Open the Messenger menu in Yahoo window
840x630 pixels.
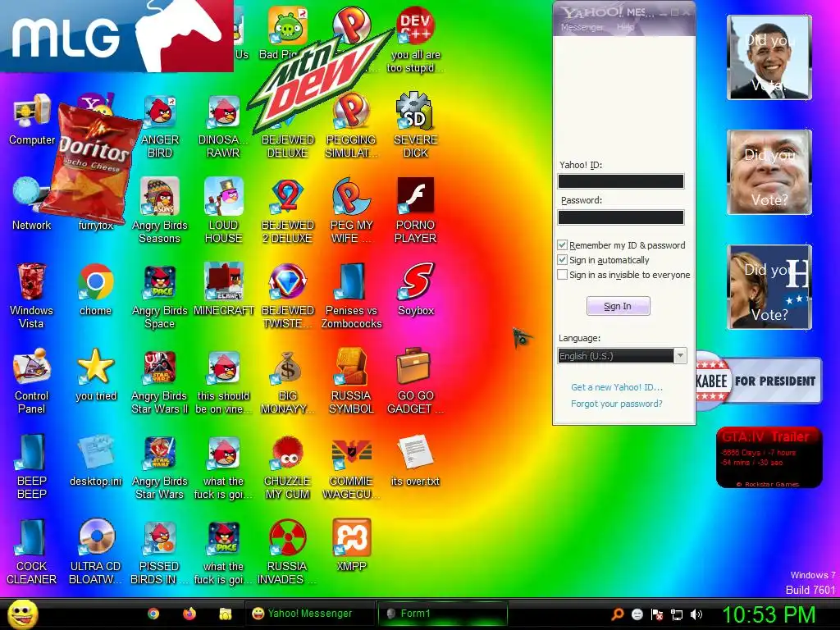click(x=582, y=27)
